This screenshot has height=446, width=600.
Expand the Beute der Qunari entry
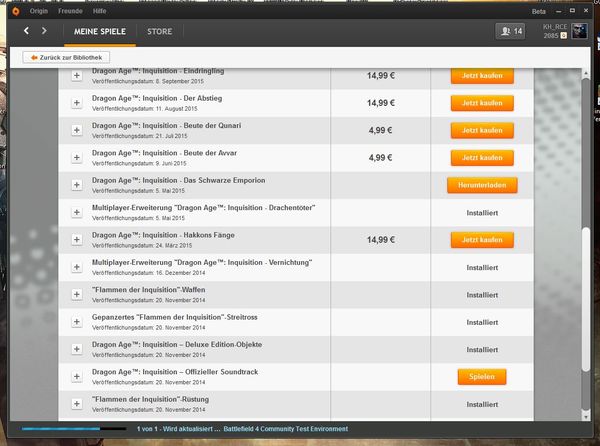76,130
